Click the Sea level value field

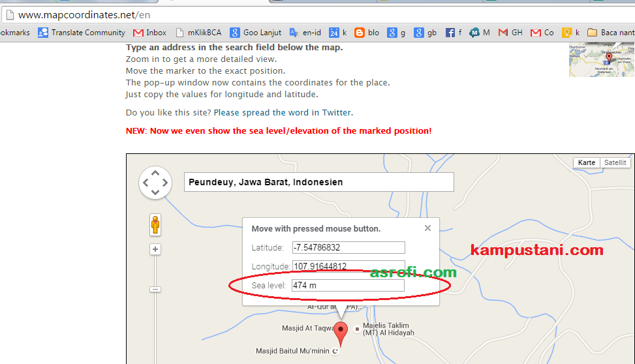click(x=348, y=285)
